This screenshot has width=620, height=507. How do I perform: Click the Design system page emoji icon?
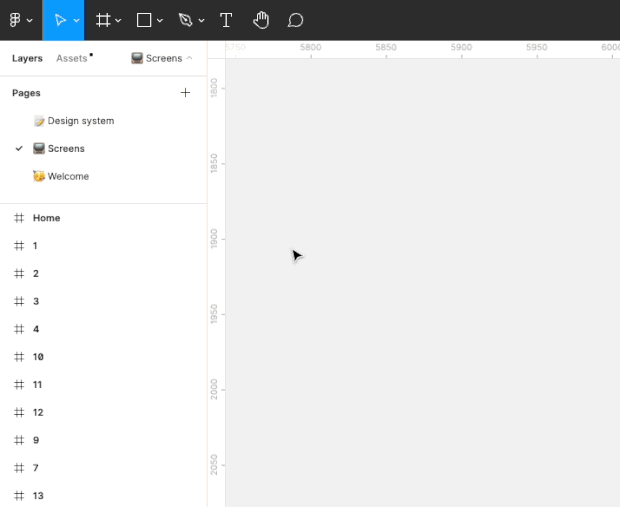39,121
